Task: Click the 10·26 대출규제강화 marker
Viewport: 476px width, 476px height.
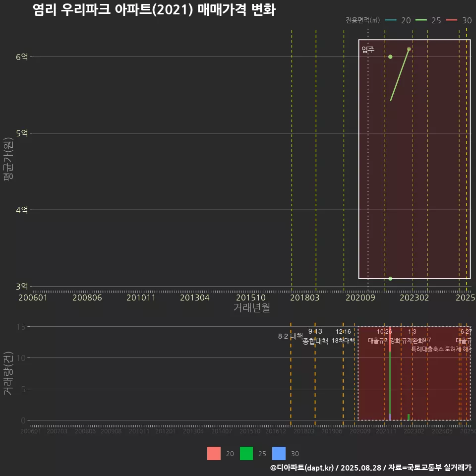Action: [385, 336]
